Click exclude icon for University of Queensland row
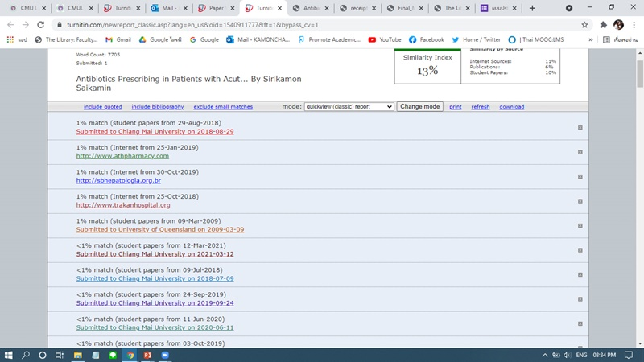Viewport: 644px width, 362px height. click(x=580, y=226)
